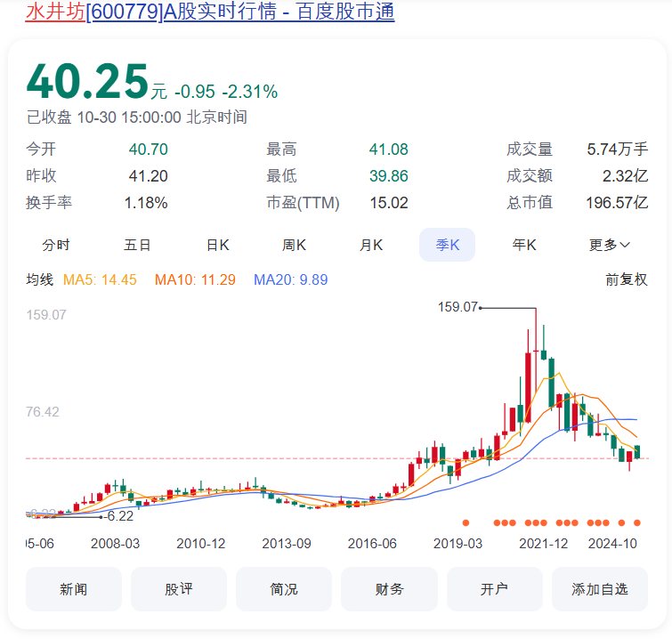Image resolution: width=672 pixels, height=639 pixels.
Task: Click the MA20: 9.89 indicator
Action: click(290, 279)
